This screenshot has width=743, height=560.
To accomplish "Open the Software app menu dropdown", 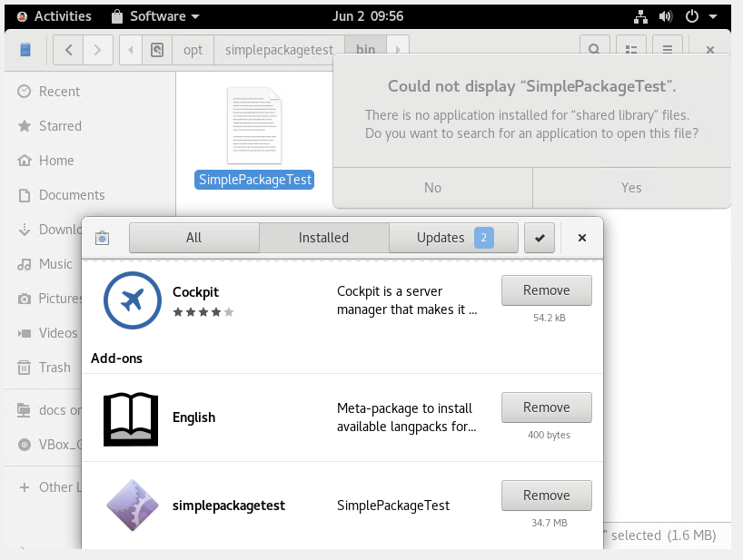I will pyautogui.click(x=156, y=16).
